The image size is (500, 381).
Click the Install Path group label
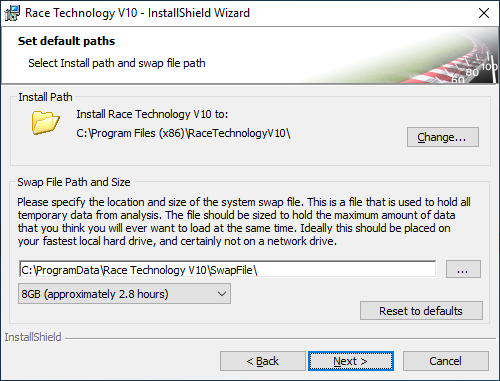click(x=45, y=97)
